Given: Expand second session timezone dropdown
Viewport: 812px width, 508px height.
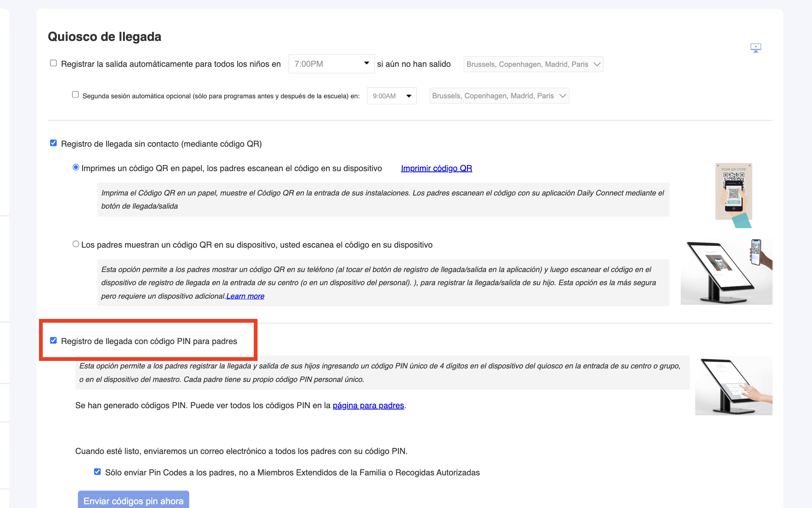Looking at the screenshot, I should [499, 96].
